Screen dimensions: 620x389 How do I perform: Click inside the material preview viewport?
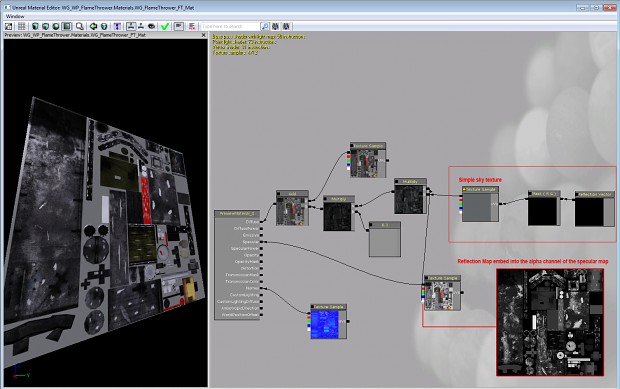(x=106, y=213)
